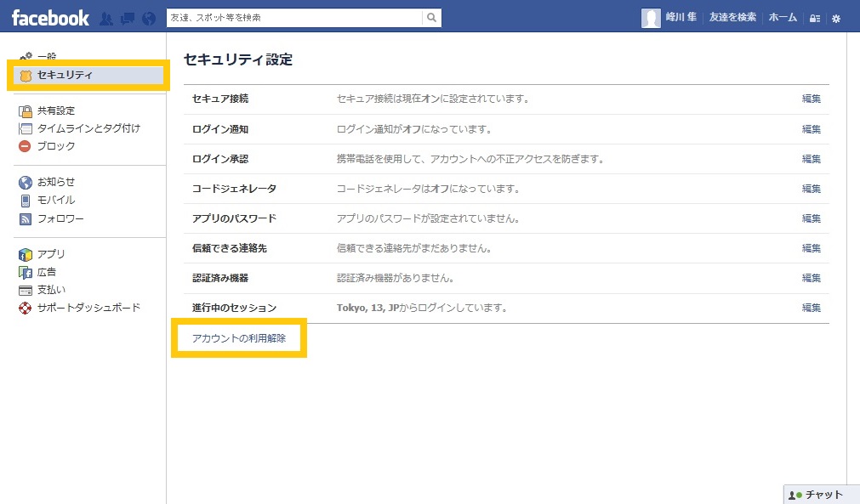This screenshot has width=860, height=504.
Task: Focus the 友達、スポット等を検索 search field
Action: (294, 18)
